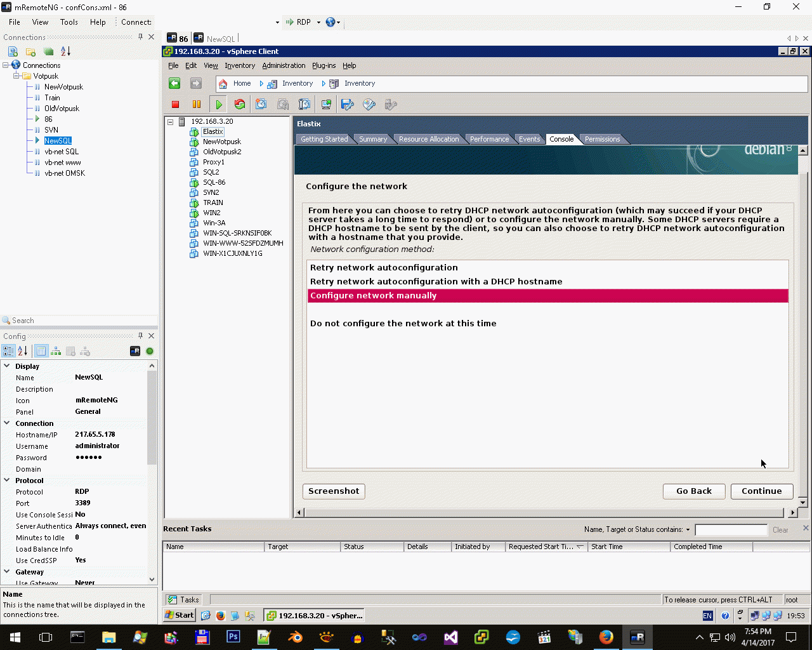Click the mRemoteNG icon button in Config toolbar

[x=135, y=351]
